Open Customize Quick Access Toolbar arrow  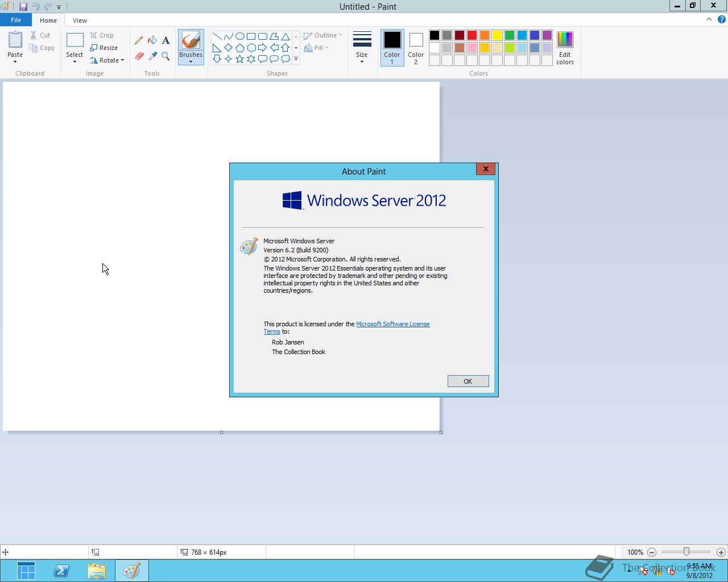59,7
